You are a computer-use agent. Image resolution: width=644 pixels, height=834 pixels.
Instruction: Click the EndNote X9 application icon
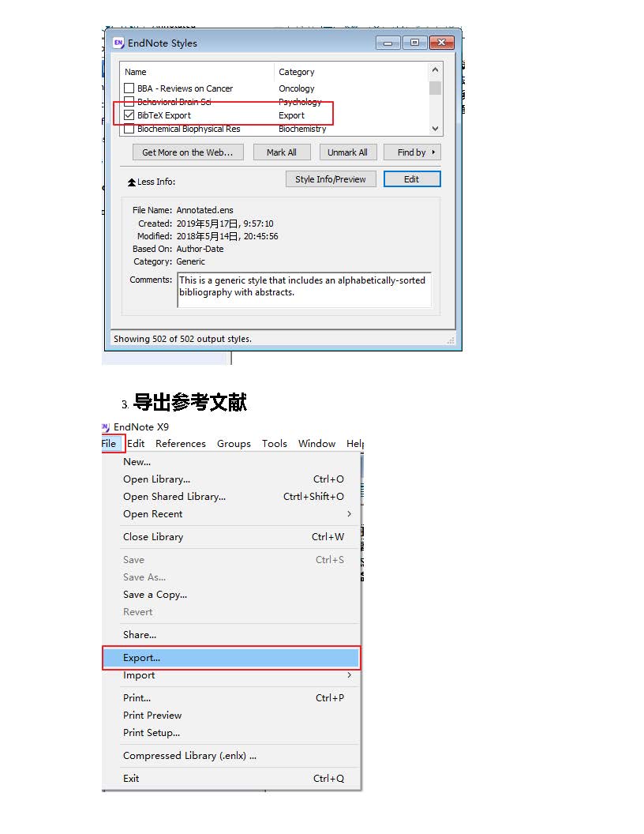(x=106, y=427)
